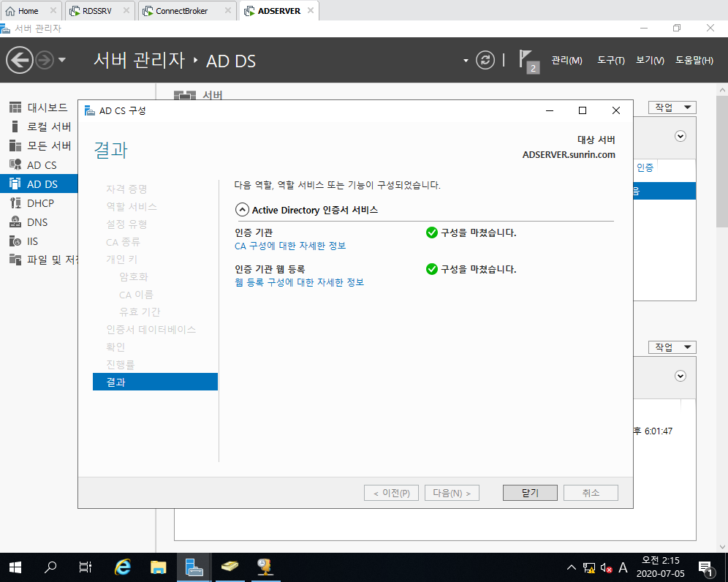Viewport: 728px width, 582px height.
Task: Expand the lower panel chevron
Action: [x=680, y=376]
